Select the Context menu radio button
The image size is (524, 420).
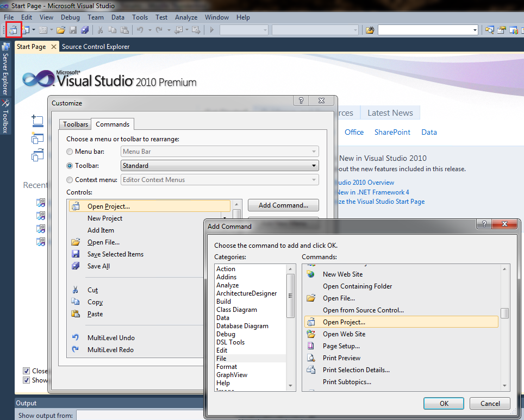[70, 180]
